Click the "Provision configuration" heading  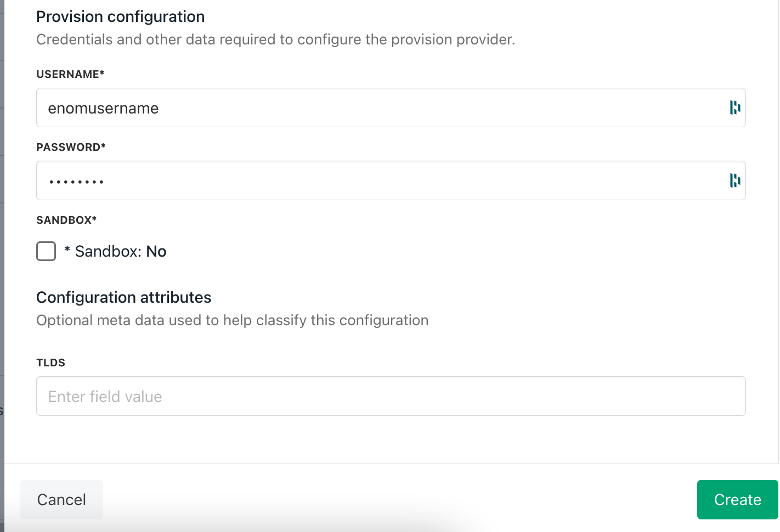click(120, 16)
